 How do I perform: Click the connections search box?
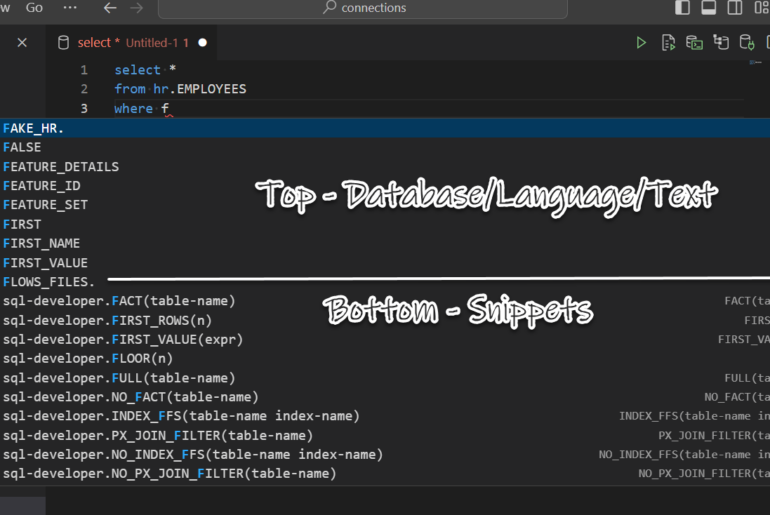click(x=363, y=8)
